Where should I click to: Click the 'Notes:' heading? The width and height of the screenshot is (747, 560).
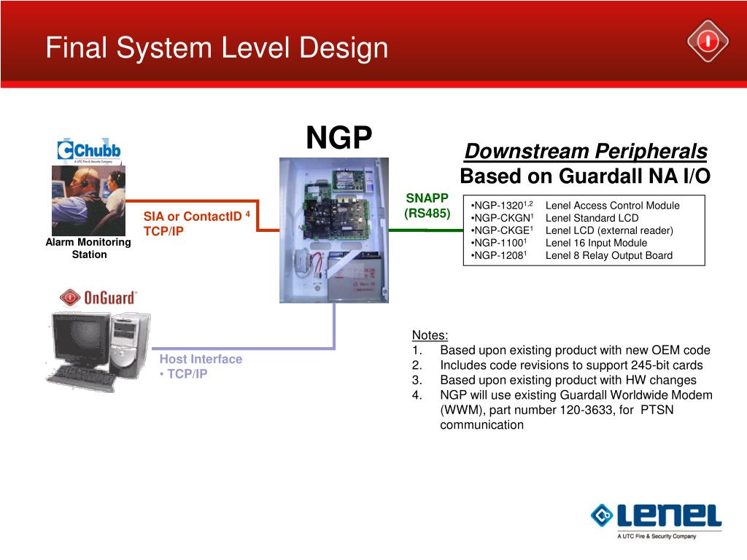(430, 335)
